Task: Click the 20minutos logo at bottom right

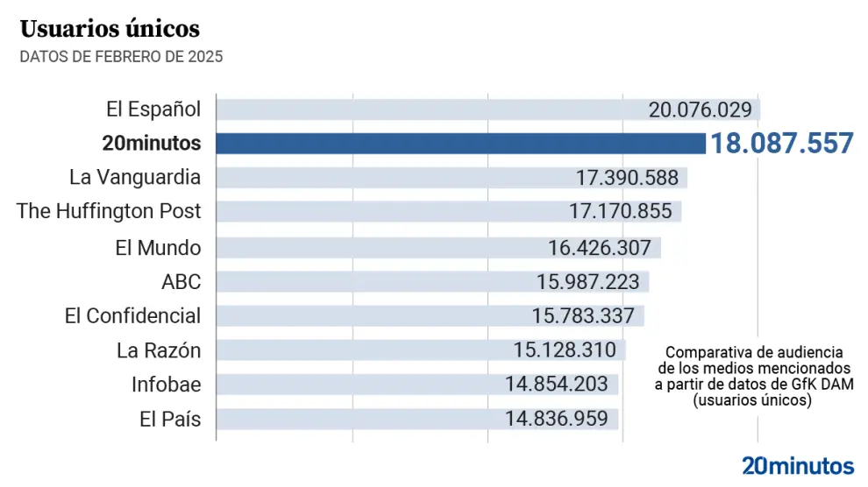Action: (797, 465)
